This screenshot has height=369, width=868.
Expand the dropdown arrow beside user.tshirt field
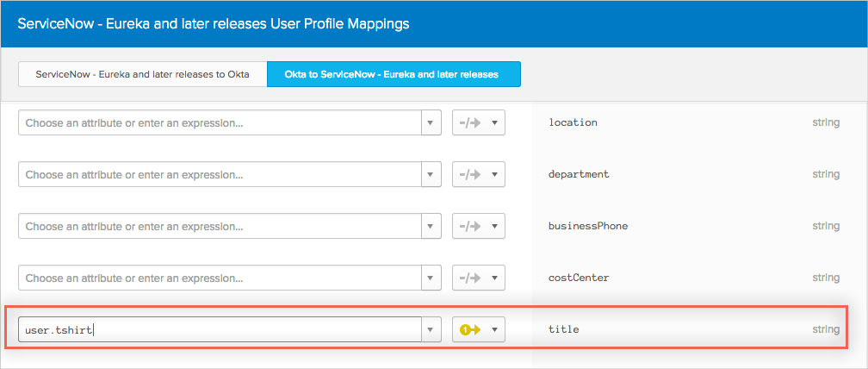pos(431,329)
